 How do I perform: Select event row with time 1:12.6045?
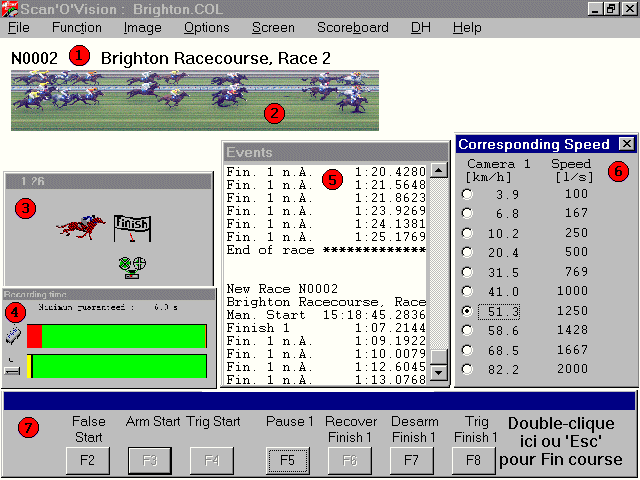coord(326,367)
